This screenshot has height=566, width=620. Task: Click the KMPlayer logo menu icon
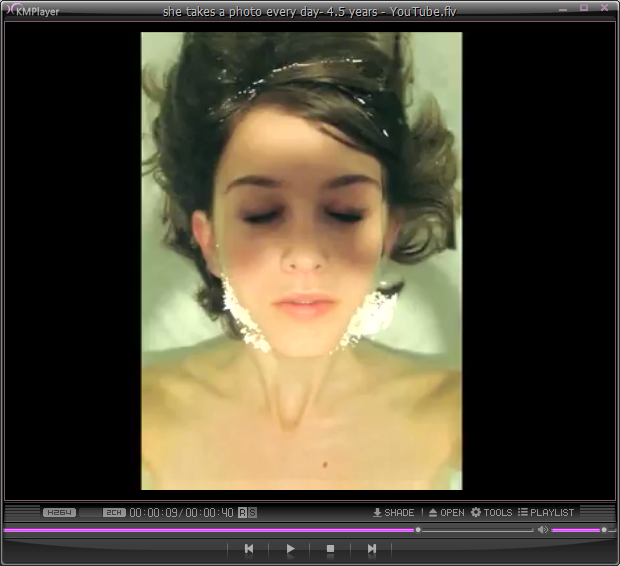pos(9,10)
